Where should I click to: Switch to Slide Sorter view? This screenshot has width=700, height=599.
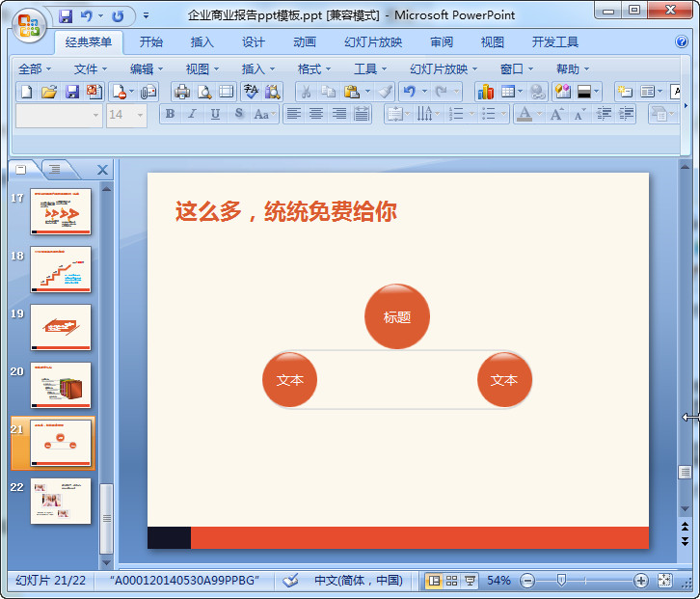click(x=451, y=581)
